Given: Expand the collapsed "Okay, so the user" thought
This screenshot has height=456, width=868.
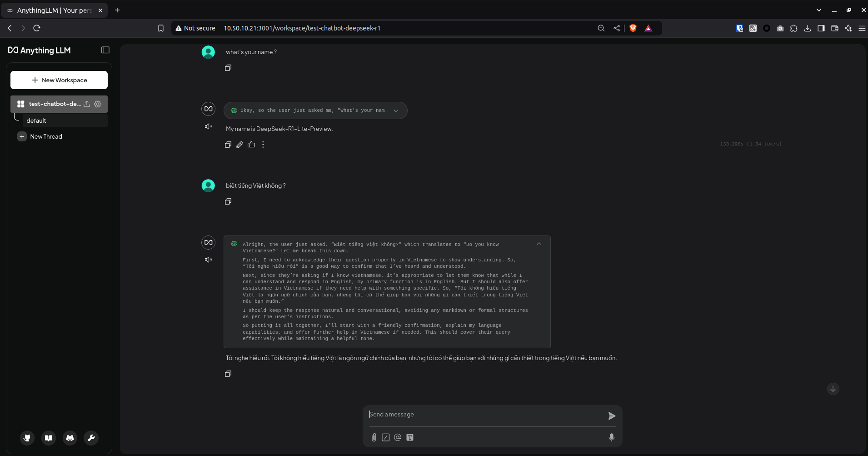Looking at the screenshot, I should pos(396,110).
